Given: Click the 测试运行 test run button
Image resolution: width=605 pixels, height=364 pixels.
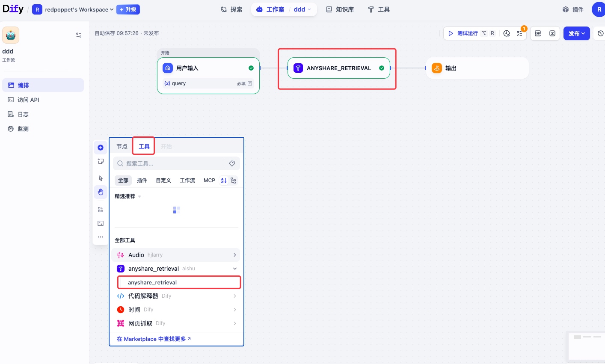Looking at the screenshot, I should coord(467,33).
